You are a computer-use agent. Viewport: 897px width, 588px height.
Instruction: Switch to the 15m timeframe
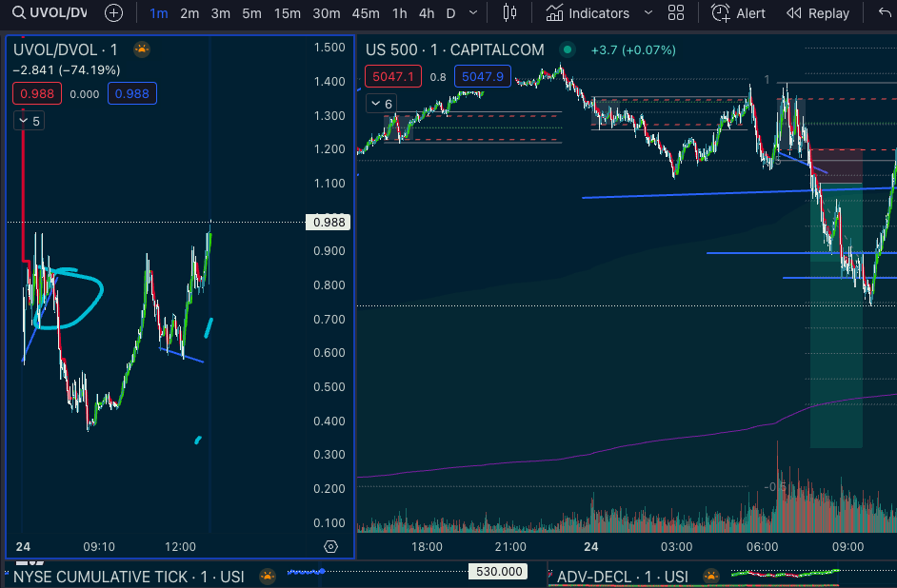coord(287,13)
